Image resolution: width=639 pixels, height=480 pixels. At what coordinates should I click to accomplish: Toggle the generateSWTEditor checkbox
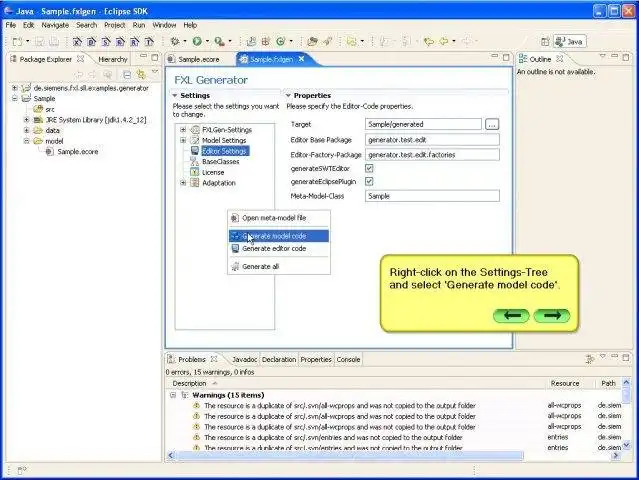(x=369, y=168)
